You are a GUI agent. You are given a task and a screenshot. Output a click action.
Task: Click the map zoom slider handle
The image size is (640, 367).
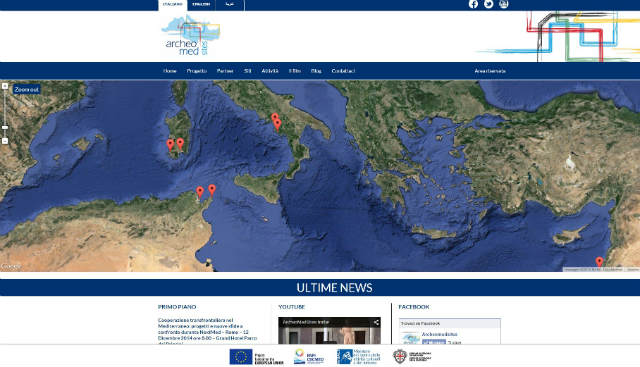pyautogui.click(x=5, y=127)
